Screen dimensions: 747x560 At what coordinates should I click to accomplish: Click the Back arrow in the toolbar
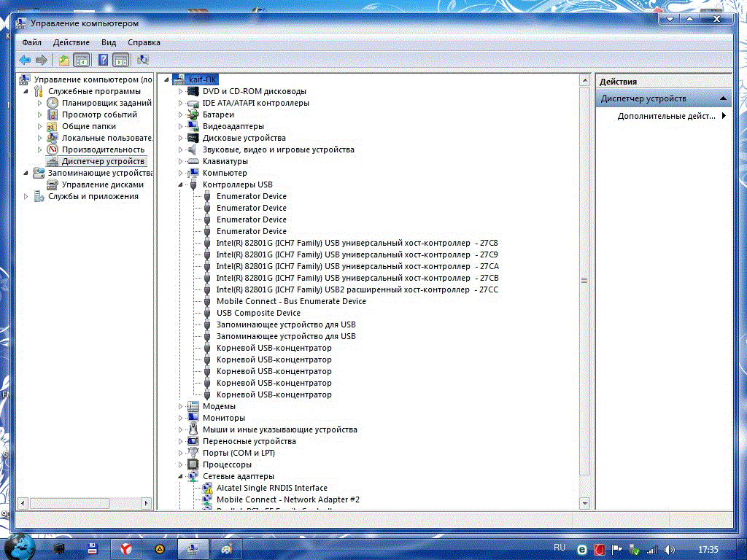(25, 60)
